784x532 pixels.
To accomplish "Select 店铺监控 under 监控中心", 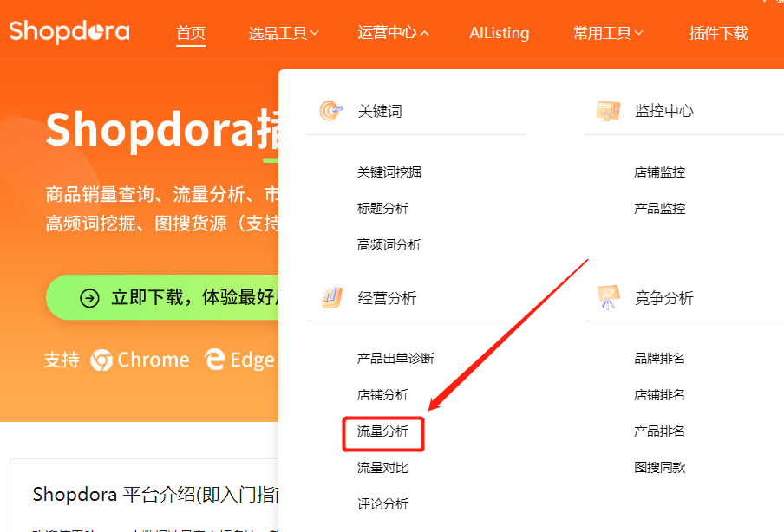I will click(x=659, y=172).
